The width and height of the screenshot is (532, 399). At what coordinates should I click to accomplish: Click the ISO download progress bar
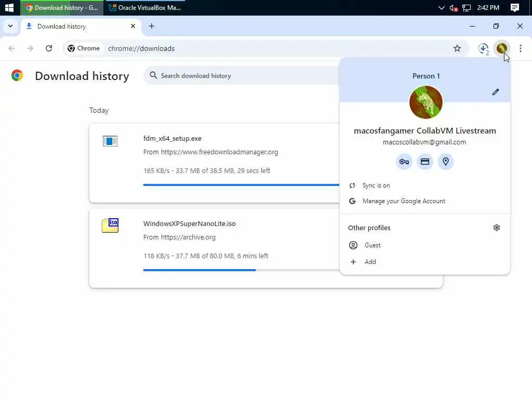[x=241, y=270]
